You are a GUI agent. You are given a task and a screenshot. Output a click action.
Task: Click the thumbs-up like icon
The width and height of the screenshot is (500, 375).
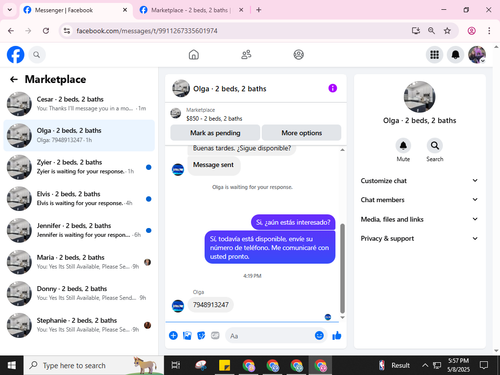[337, 335]
